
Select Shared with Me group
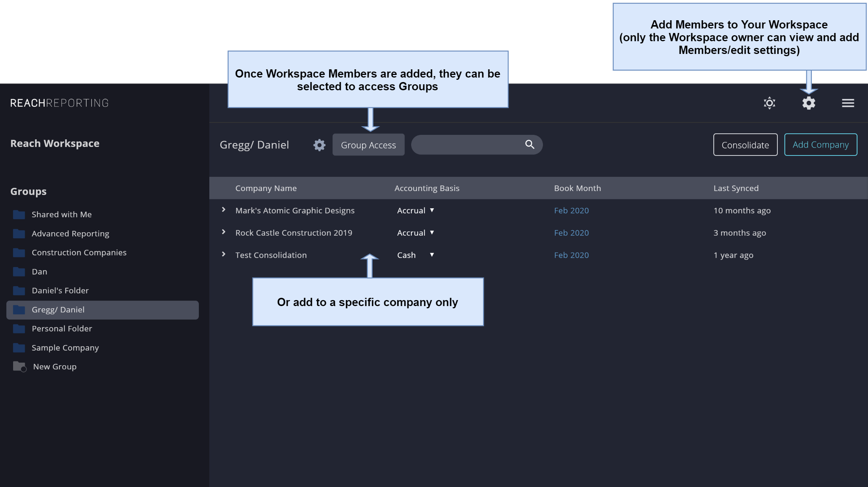(x=103, y=214)
